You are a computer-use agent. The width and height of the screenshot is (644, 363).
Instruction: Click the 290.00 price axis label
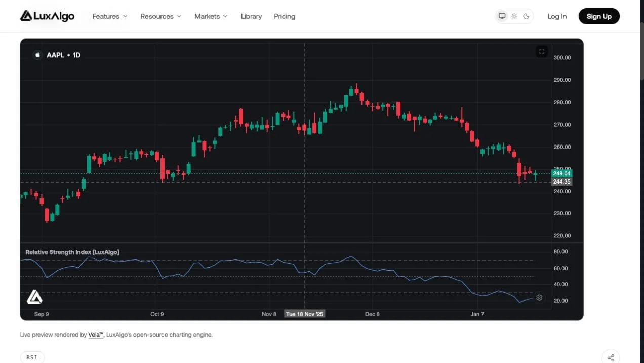tap(562, 80)
